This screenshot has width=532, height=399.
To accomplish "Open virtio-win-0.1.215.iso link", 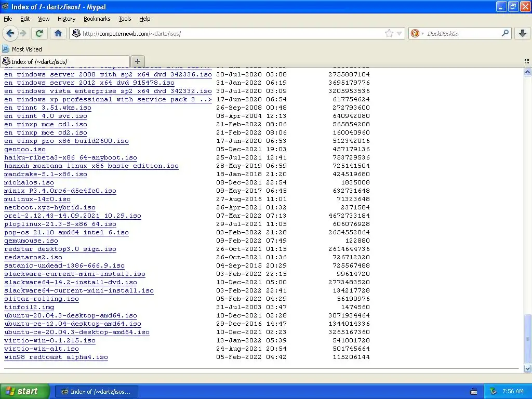I will pyautogui.click(x=50, y=340).
